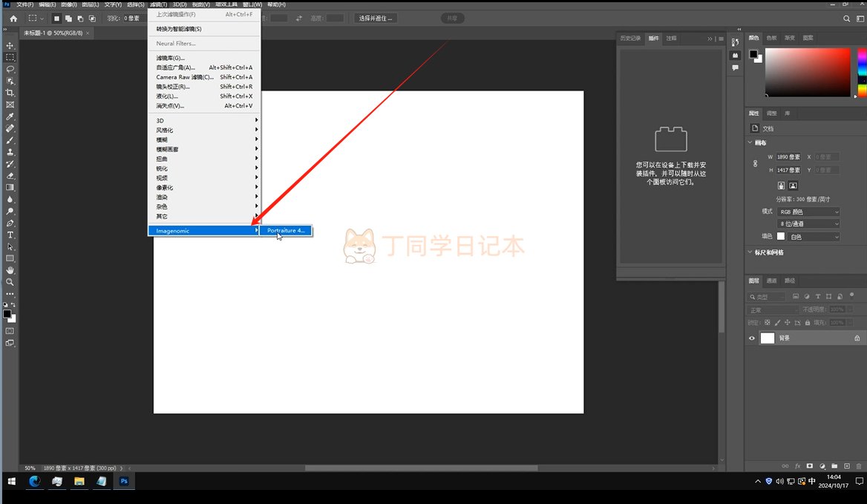This screenshot has width=867, height=504.
Task: Open Microsoft Edge from the taskbar
Action: tap(34, 481)
